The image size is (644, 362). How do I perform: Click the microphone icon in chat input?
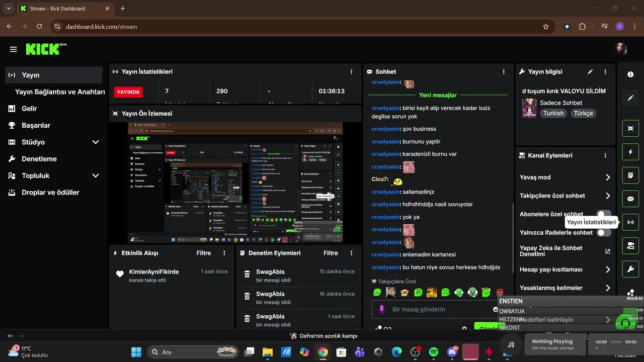(382, 309)
